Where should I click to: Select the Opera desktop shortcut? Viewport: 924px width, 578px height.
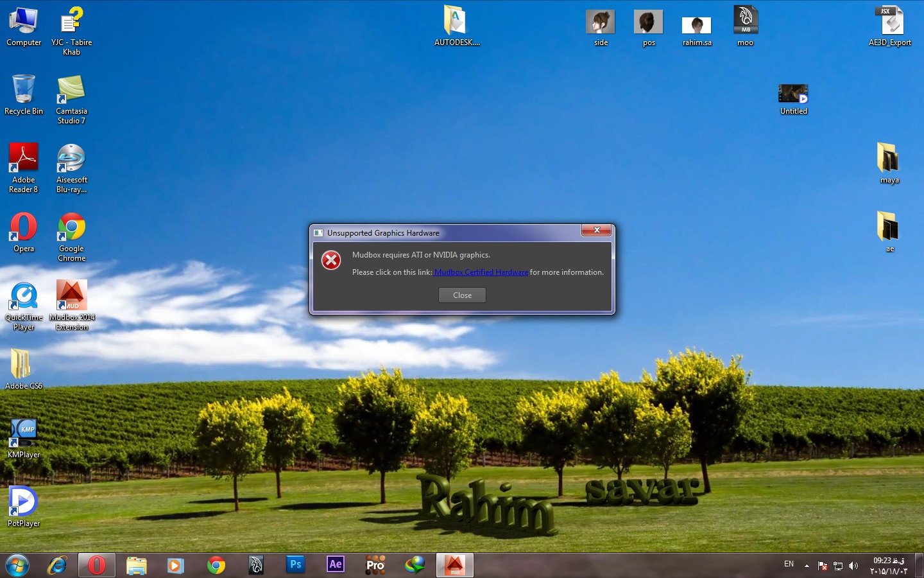[24, 232]
